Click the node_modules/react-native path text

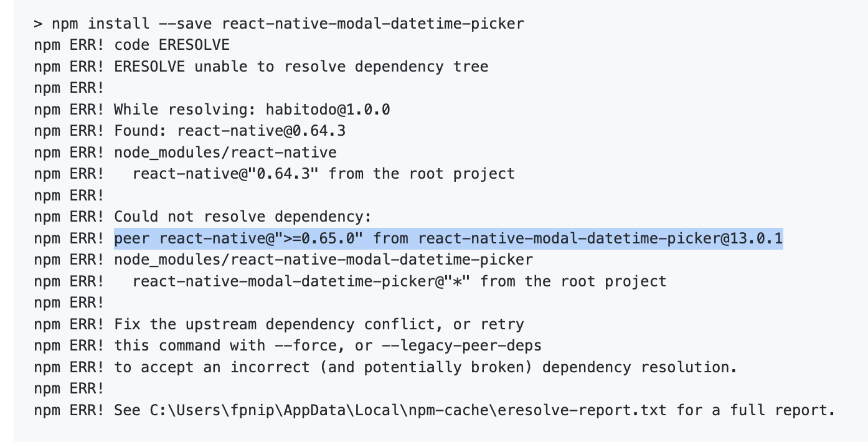point(224,152)
